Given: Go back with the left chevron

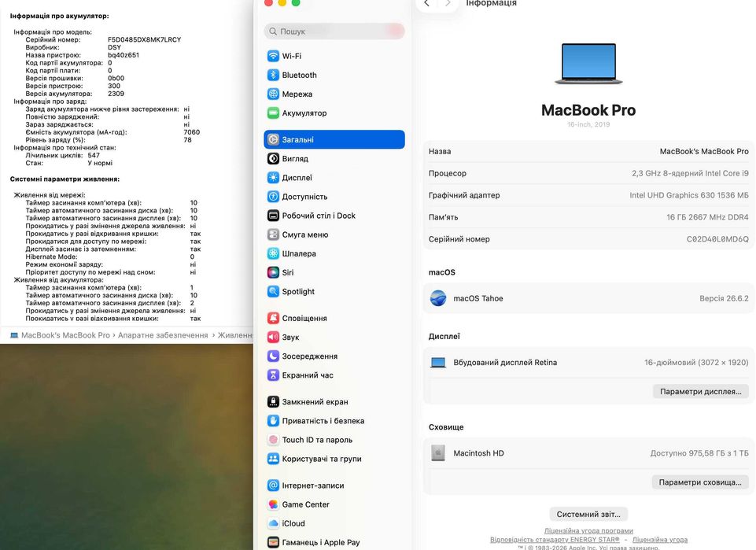Looking at the screenshot, I should 426,3.
